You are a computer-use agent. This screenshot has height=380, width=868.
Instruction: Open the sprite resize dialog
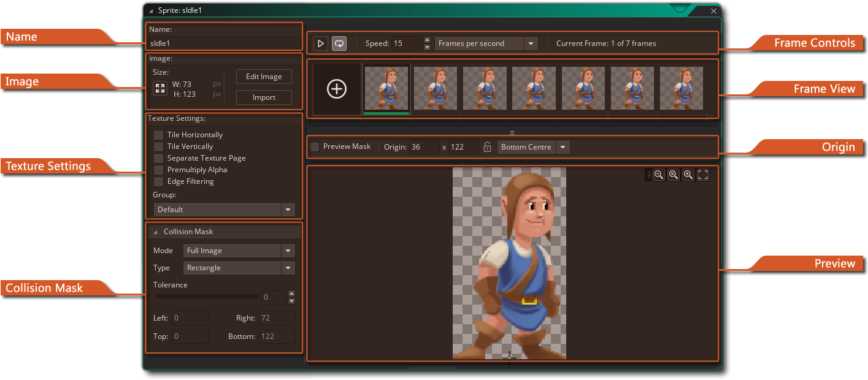pyautogui.click(x=160, y=88)
